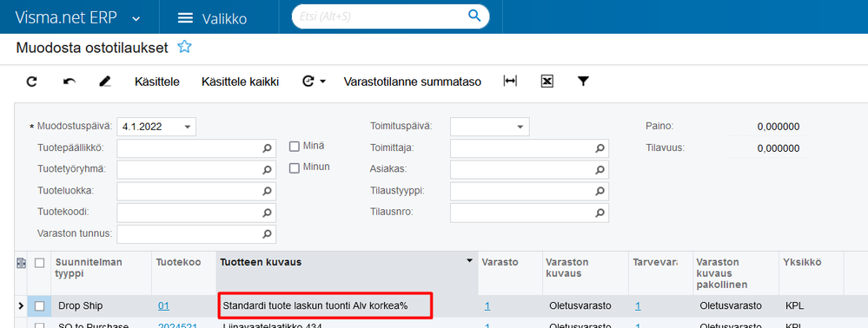Open Tarvevarasto link 1 in Drop Ship row

coord(638,306)
